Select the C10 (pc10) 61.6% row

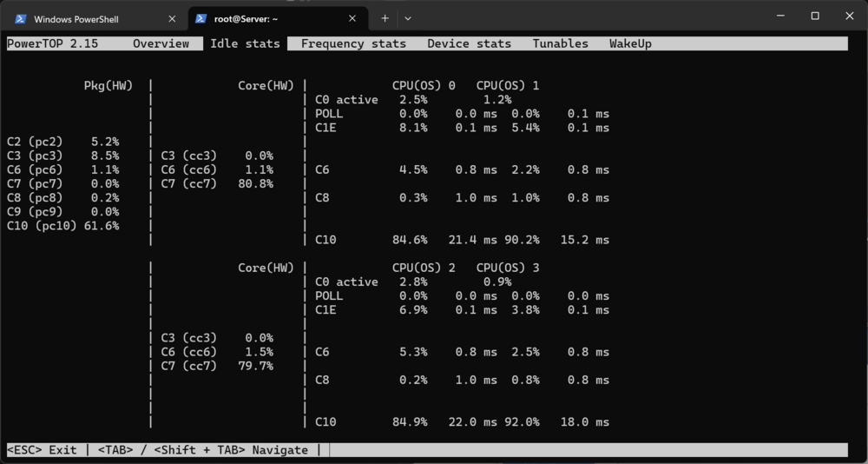63,226
